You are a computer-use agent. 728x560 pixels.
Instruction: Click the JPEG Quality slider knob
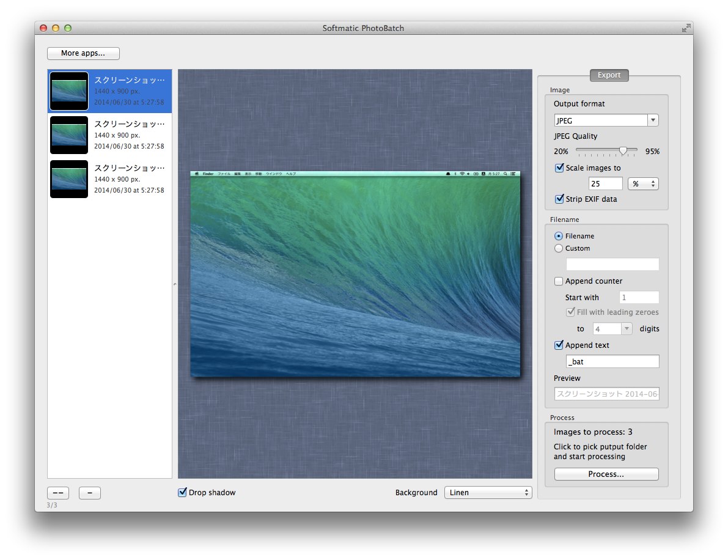coord(623,150)
